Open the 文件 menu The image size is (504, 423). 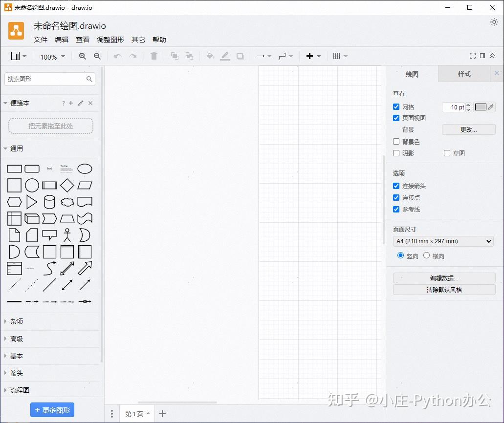(41, 40)
